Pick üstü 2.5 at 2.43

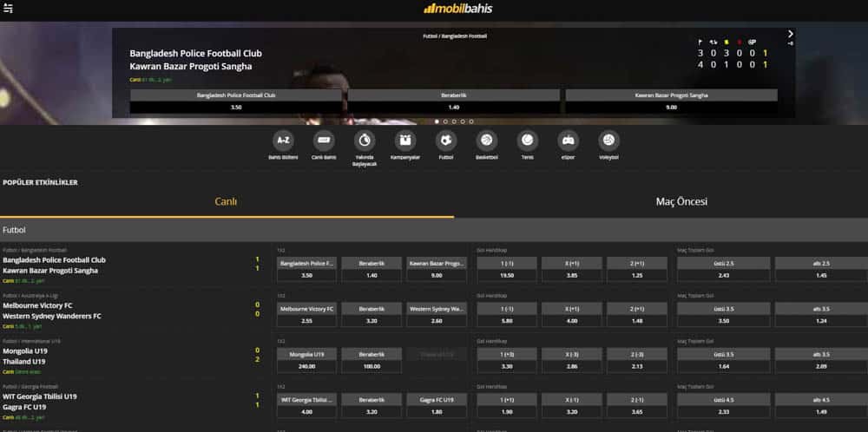(724, 270)
